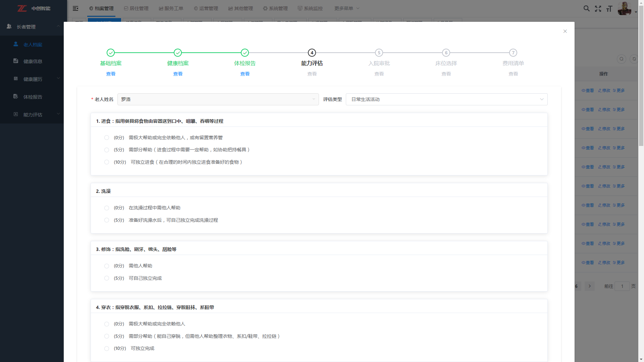Click the font size adjustment icon

tap(609, 9)
